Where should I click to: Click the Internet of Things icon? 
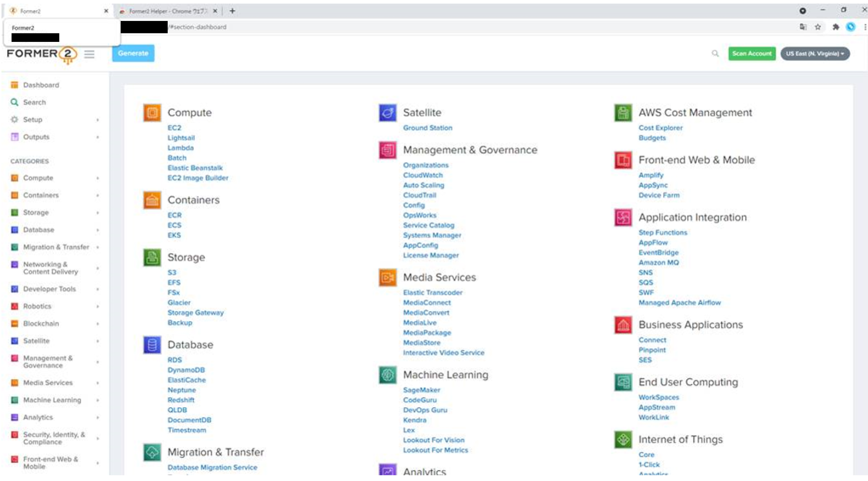coord(624,439)
